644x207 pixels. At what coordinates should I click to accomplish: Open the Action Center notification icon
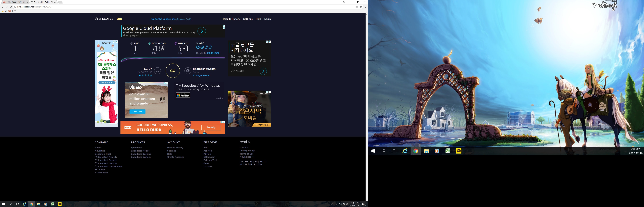(x=364, y=204)
